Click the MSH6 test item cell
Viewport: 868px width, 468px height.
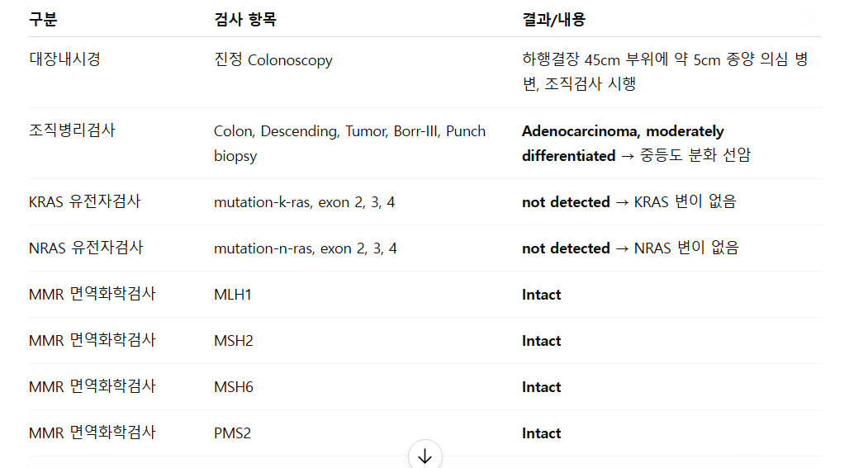click(x=234, y=386)
